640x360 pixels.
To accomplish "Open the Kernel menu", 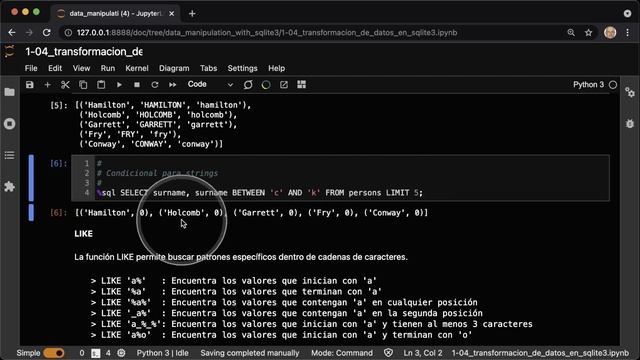I will coord(137,68).
